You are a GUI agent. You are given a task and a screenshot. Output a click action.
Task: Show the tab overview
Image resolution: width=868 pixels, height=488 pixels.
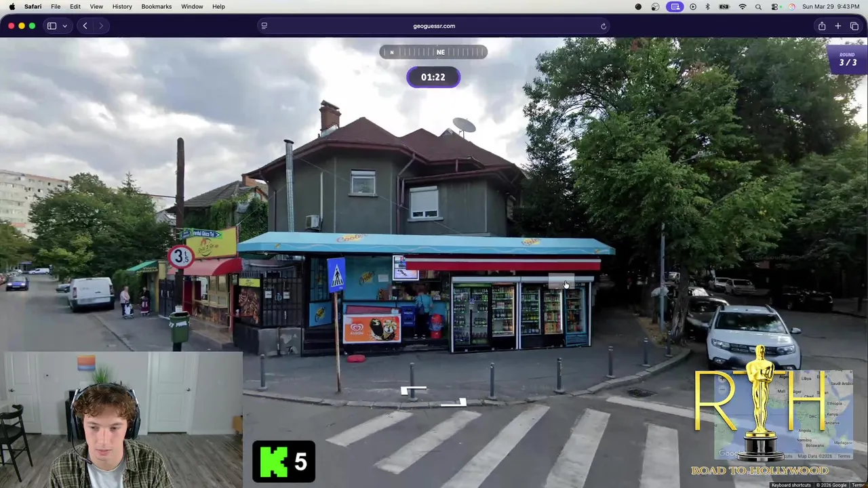[854, 26]
